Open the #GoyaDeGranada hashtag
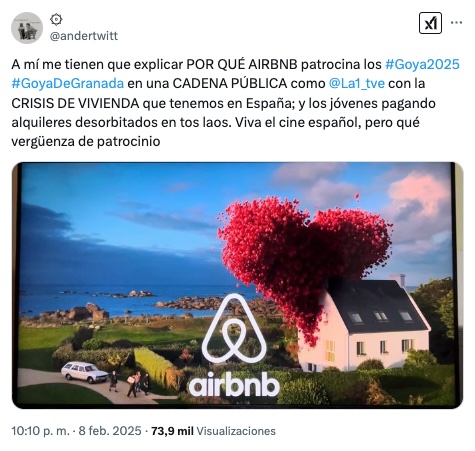Screen dimensions: 475x451 pos(68,83)
